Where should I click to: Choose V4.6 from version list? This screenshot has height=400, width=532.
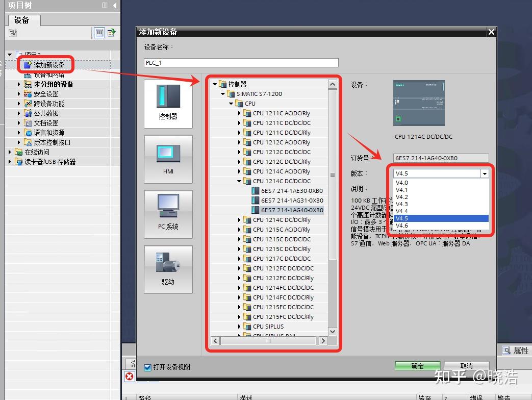[x=441, y=226]
